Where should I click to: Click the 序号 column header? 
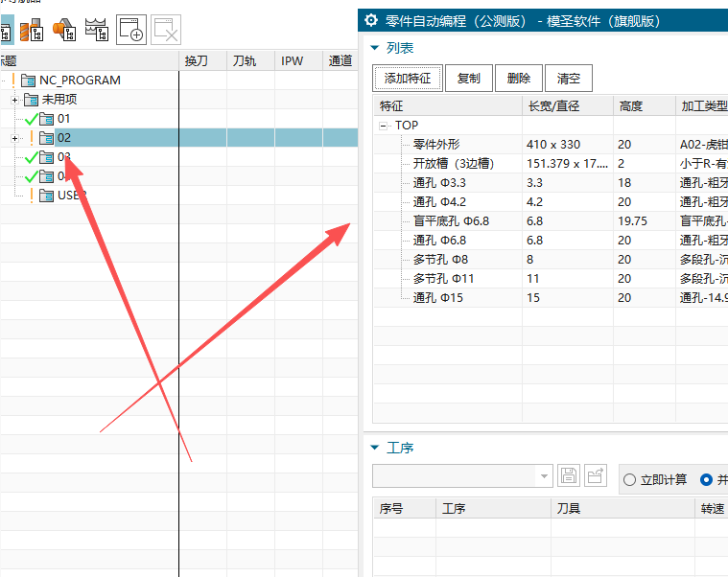[x=405, y=508]
